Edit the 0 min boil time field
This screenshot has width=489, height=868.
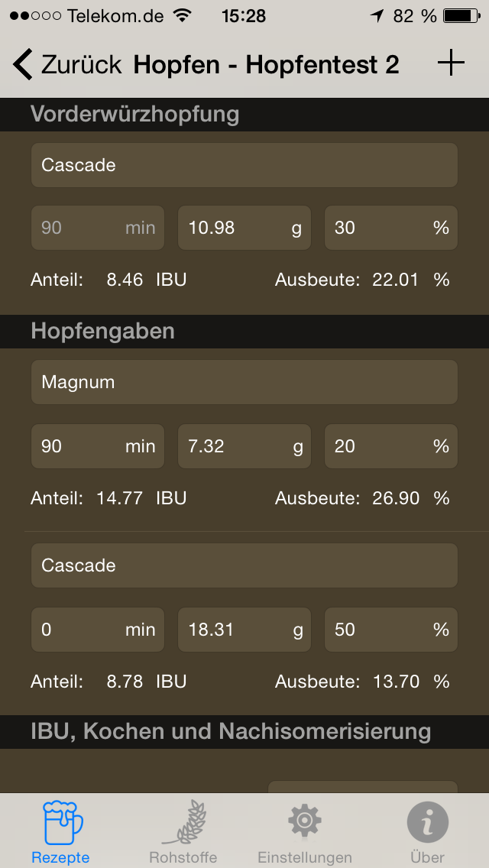click(x=97, y=630)
